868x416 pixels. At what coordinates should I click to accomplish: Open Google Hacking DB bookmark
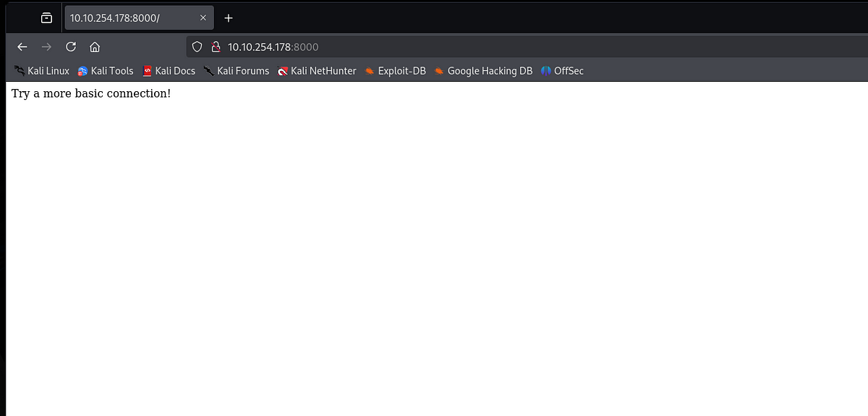coord(483,71)
